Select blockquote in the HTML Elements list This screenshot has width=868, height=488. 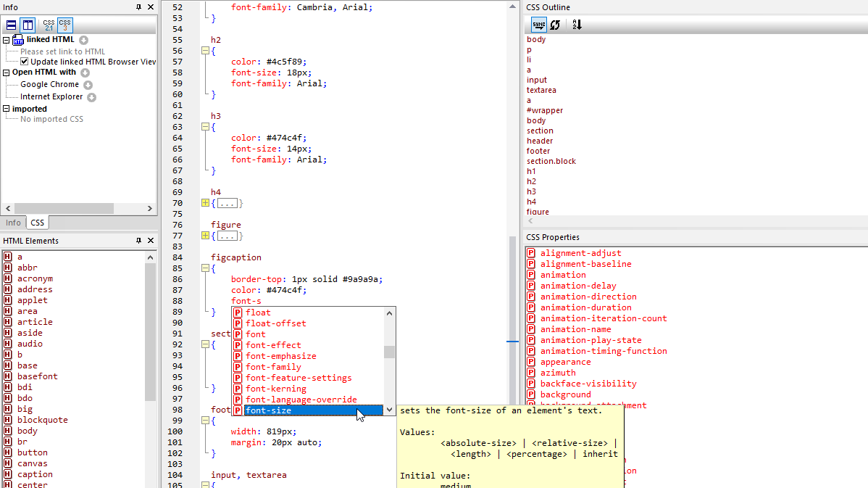[x=42, y=420]
